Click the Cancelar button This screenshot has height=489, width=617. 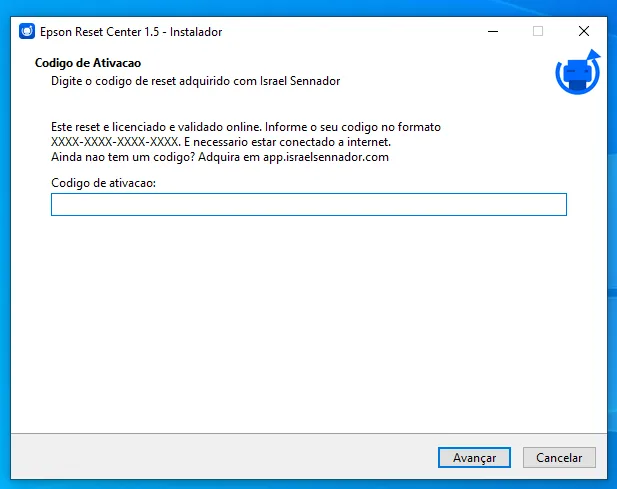559,458
